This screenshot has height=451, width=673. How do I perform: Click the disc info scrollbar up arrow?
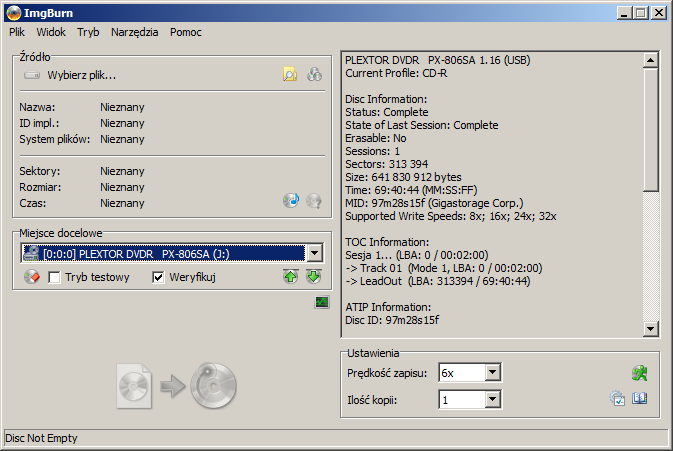pos(651,60)
